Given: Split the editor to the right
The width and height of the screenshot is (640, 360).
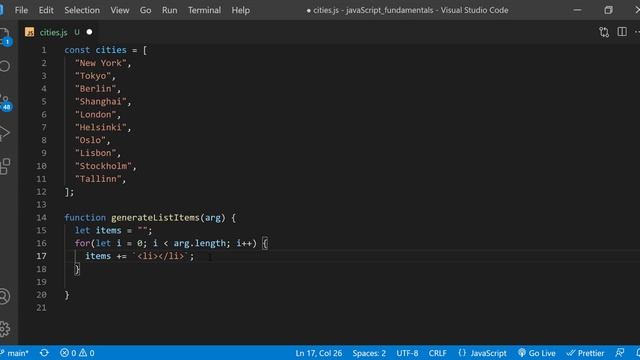Looking at the screenshot, I should pos(622,32).
